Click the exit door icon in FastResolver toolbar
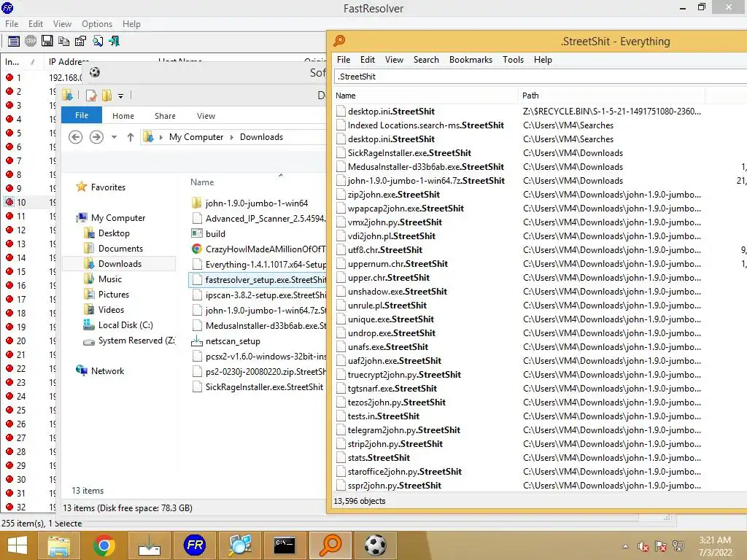The width and height of the screenshot is (747, 560). [x=115, y=41]
